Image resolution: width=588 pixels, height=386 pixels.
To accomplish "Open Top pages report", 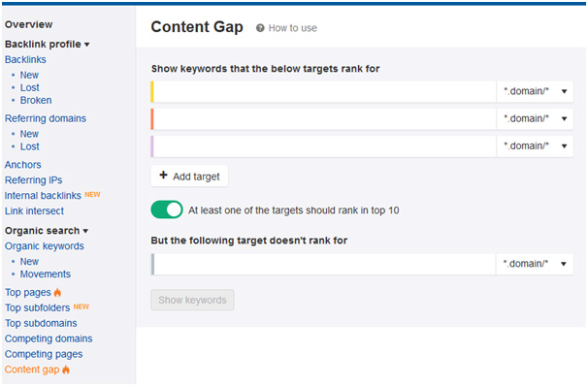I will tap(28, 292).
